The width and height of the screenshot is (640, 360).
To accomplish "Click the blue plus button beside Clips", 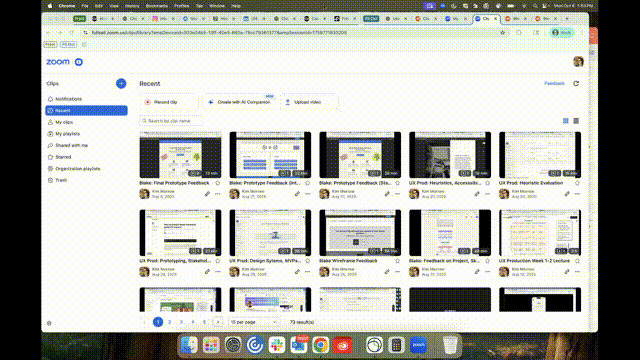I will (121, 83).
